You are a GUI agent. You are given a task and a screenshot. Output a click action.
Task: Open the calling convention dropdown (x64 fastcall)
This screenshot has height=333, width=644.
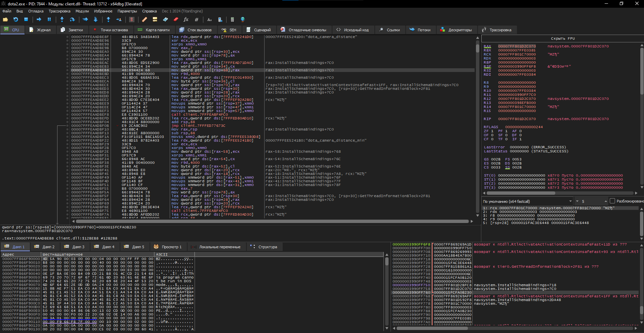coord(527,201)
